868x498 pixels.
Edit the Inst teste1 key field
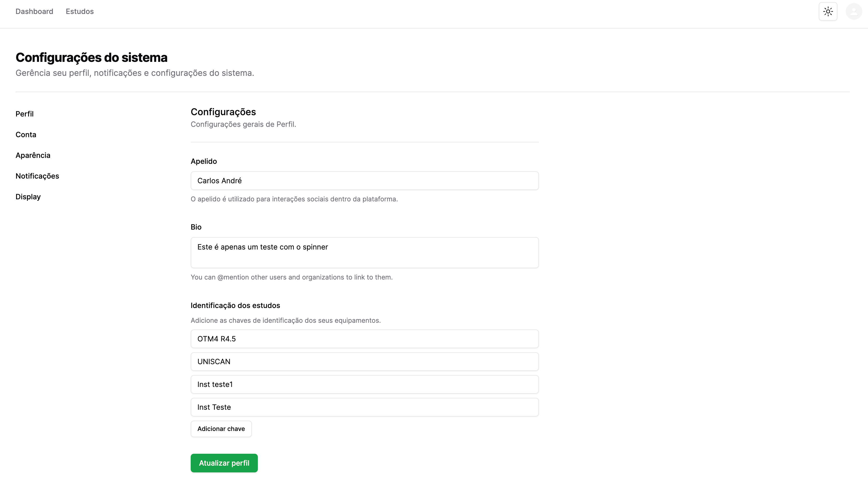point(364,384)
